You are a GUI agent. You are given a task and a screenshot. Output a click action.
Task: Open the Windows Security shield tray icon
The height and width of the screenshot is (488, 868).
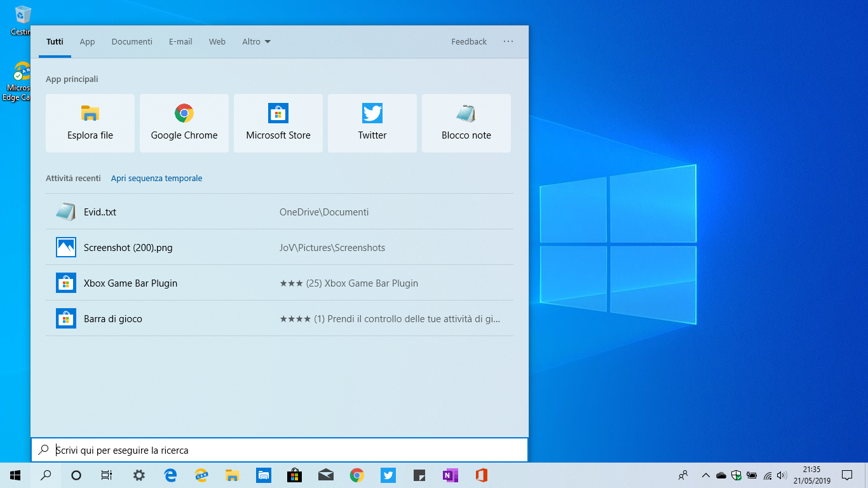(x=736, y=475)
